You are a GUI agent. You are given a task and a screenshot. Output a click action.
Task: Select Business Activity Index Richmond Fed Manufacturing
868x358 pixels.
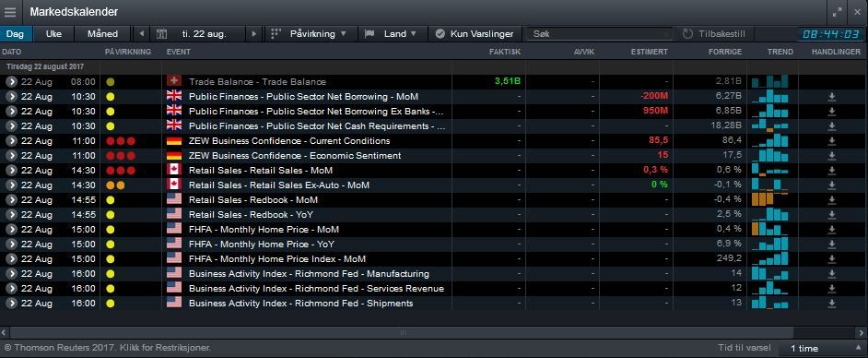pyautogui.click(x=309, y=274)
